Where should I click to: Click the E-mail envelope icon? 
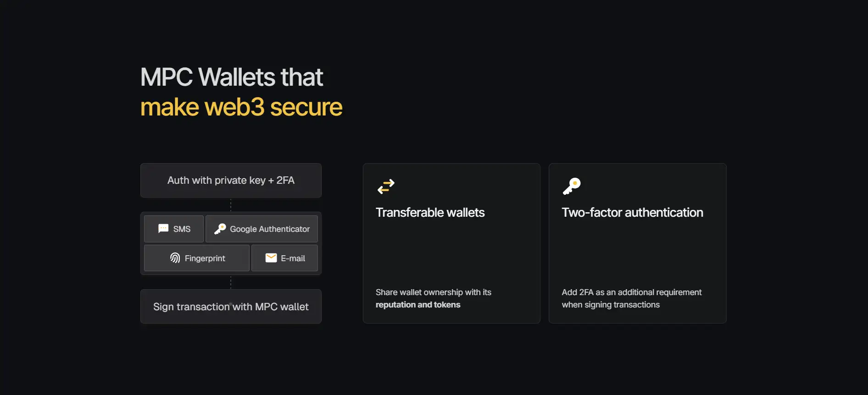click(x=271, y=258)
